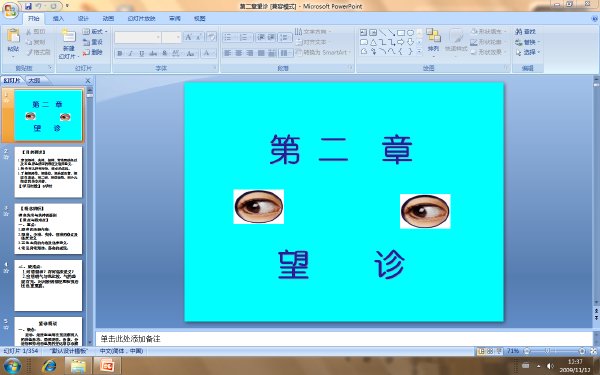Toggle Italic formatting
This screenshot has height=375, width=600.
(x=130, y=53)
